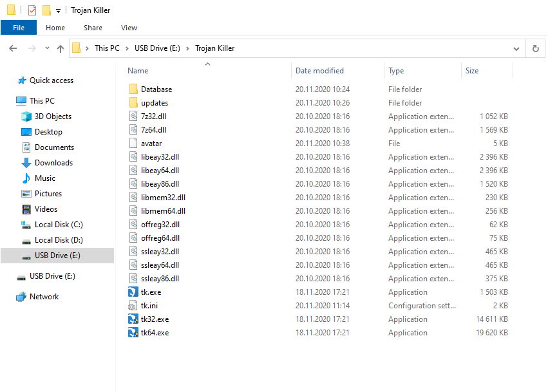Select the ssleay32.dll file
Screen dimensions: 548x392
(x=161, y=251)
